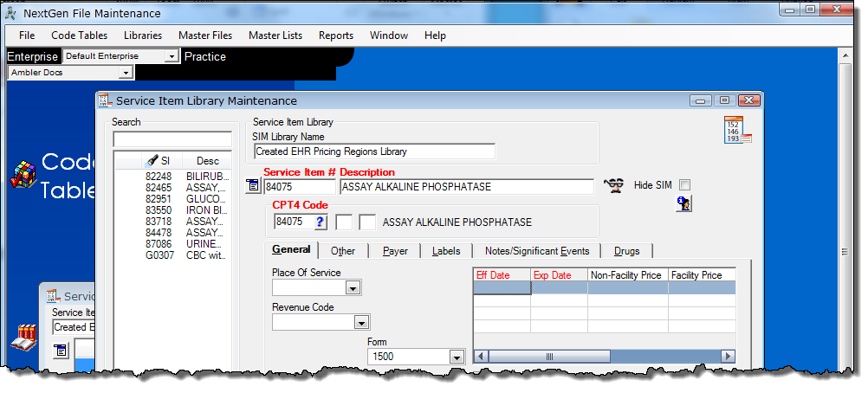
Task: Click the NextGen File Maintenance title bar icon
Action: [x=11, y=13]
